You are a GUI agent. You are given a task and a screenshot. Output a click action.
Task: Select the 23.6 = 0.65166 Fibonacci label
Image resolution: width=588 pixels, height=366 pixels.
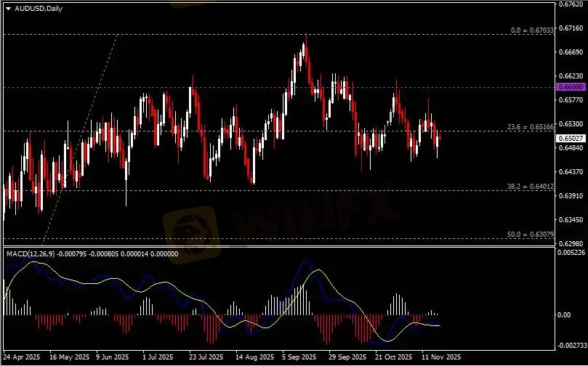pyautogui.click(x=531, y=127)
